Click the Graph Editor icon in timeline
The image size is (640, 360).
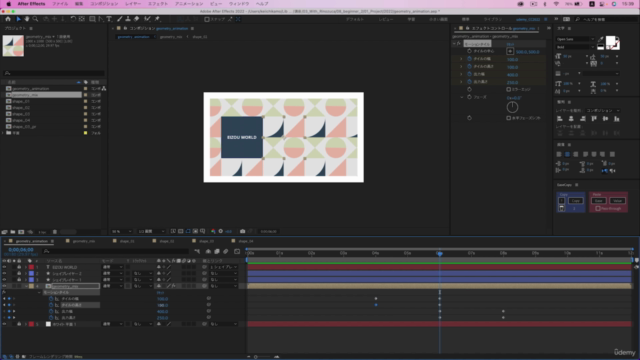[x=237, y=251]
